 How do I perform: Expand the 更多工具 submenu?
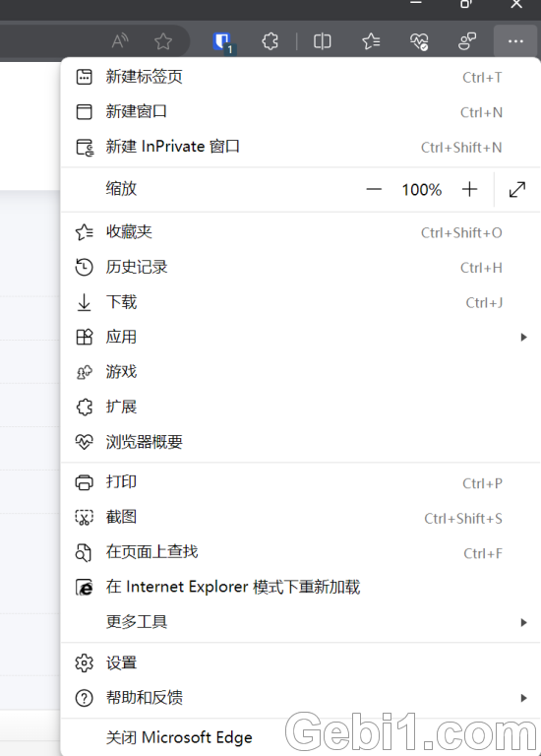pyautogui.click(x=301, y=622)
